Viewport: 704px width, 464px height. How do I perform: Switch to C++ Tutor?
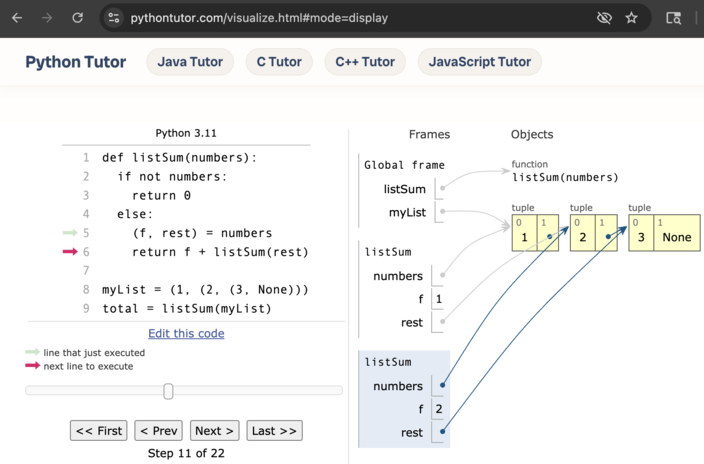coord(365,62)
